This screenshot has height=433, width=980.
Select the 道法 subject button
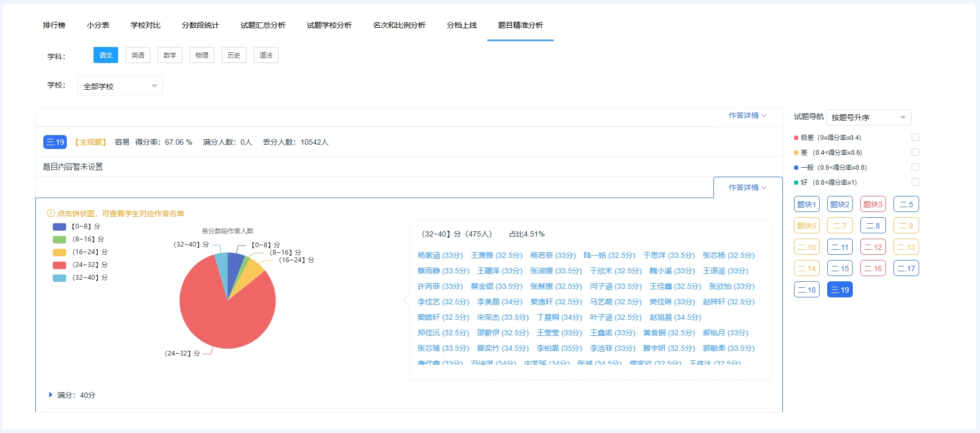pyautogui.click(x=266, y=55)
